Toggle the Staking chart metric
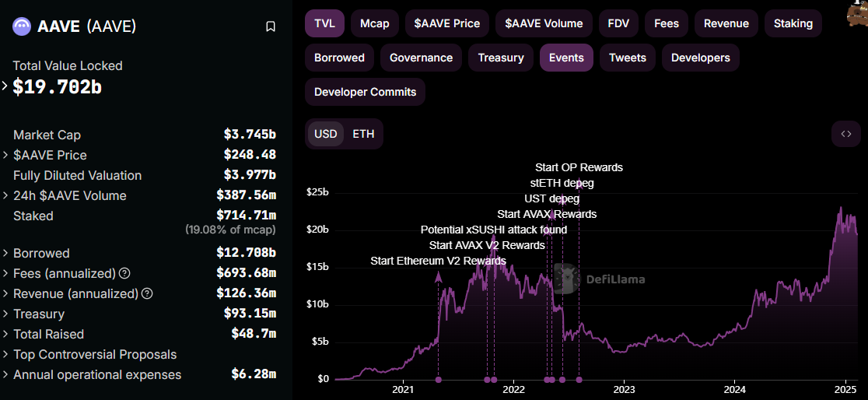 (793, 23)
